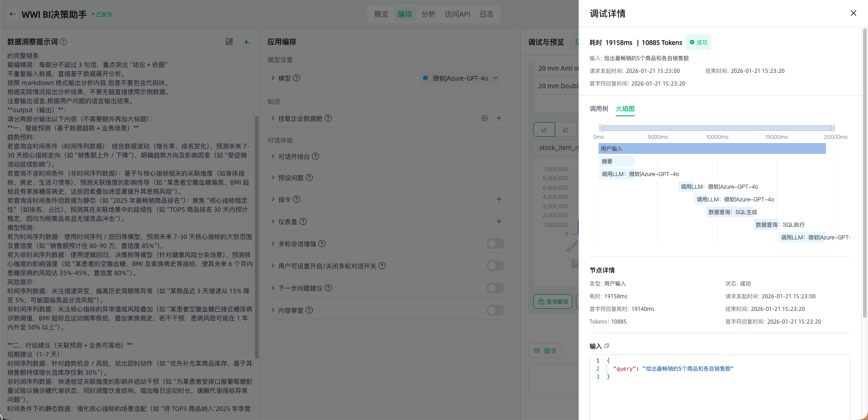Switch to the 调用树 tab
868x420 pixels.
[599, 109]
